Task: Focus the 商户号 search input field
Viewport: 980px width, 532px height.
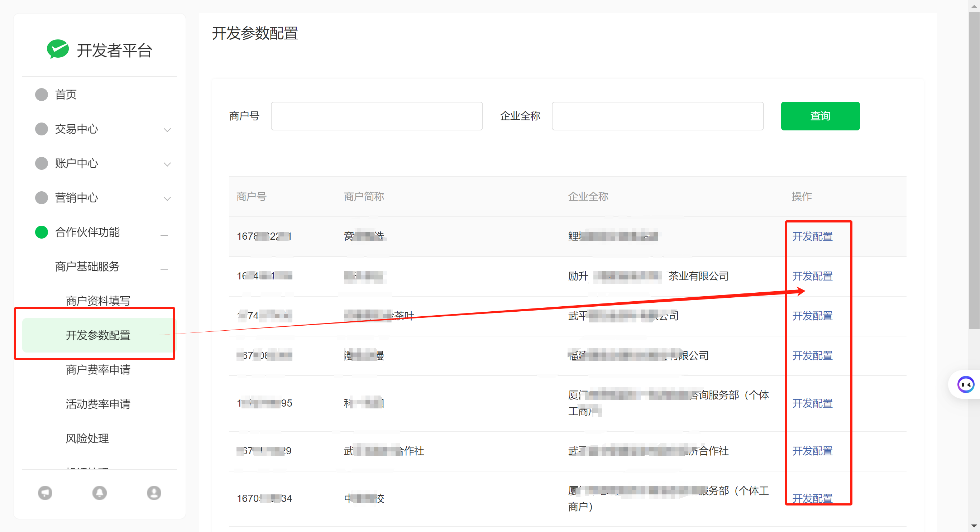Action: (x=377, y=116)
